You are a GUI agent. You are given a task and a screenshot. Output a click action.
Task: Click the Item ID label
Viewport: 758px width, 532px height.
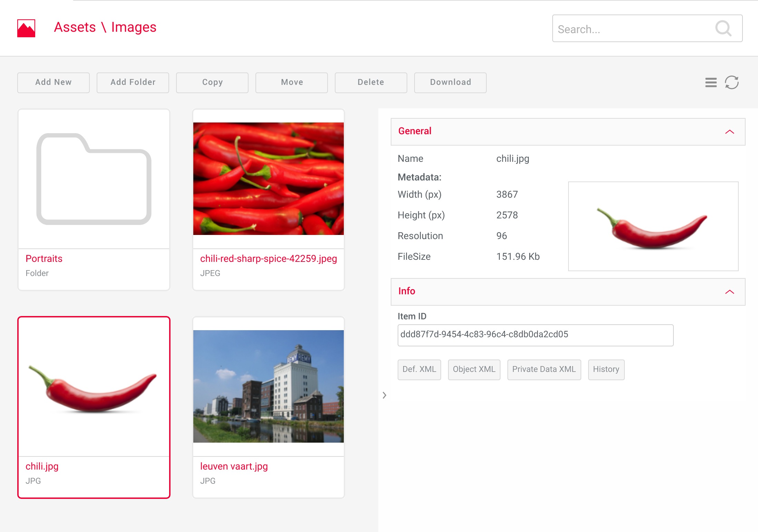412,316
